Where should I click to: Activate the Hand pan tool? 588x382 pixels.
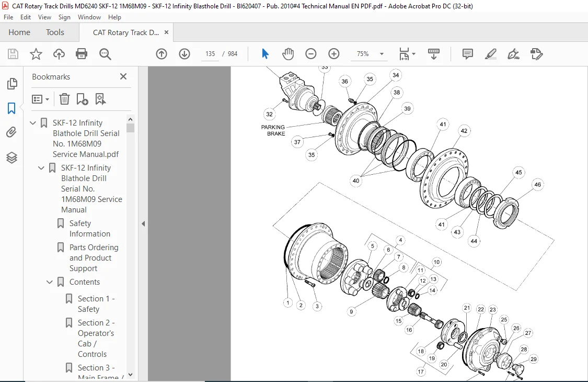[288, 54]
